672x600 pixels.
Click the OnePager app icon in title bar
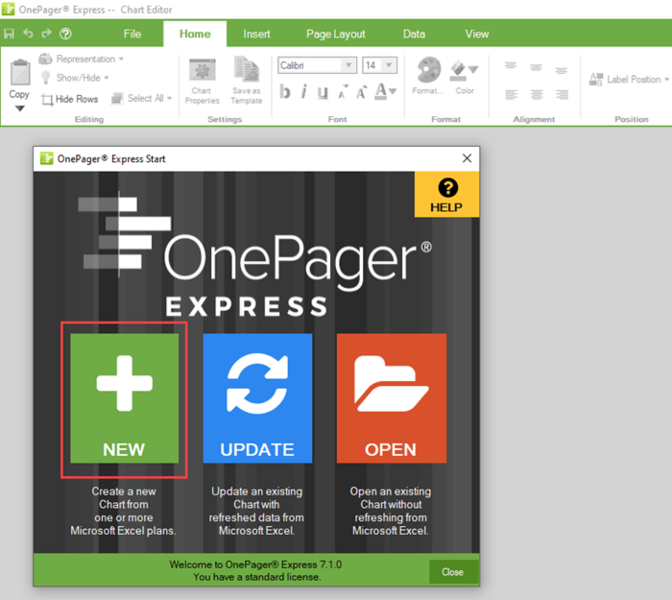8,9
